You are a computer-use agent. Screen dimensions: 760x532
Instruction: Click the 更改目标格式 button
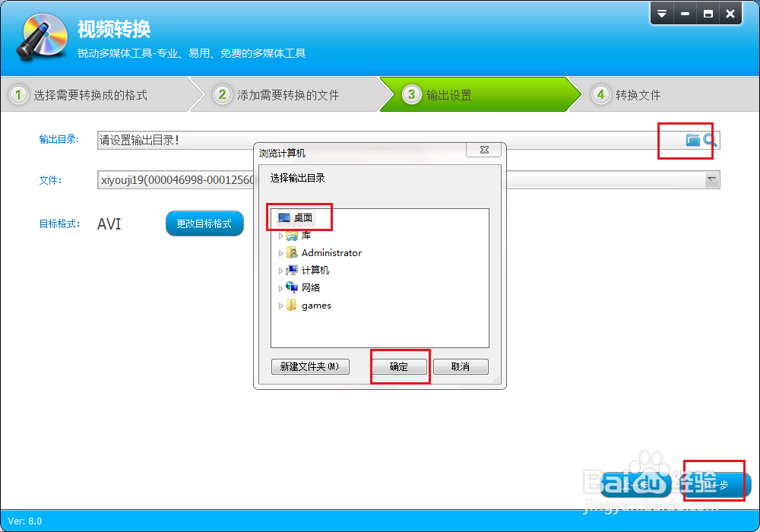coord(204,223)
